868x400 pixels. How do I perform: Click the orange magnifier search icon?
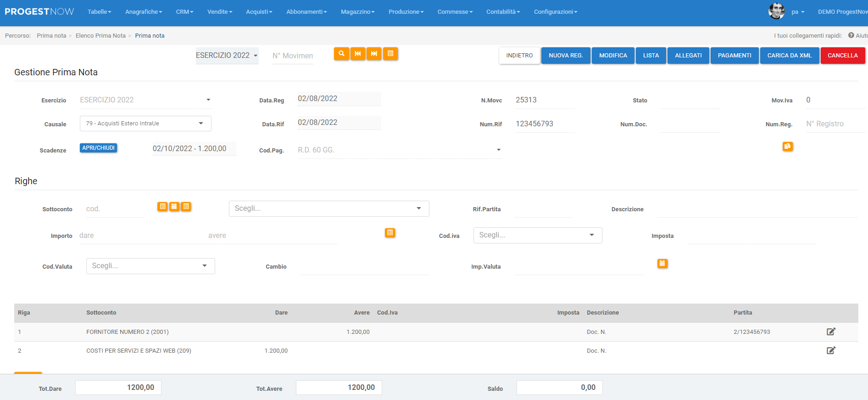pos(341,54)
